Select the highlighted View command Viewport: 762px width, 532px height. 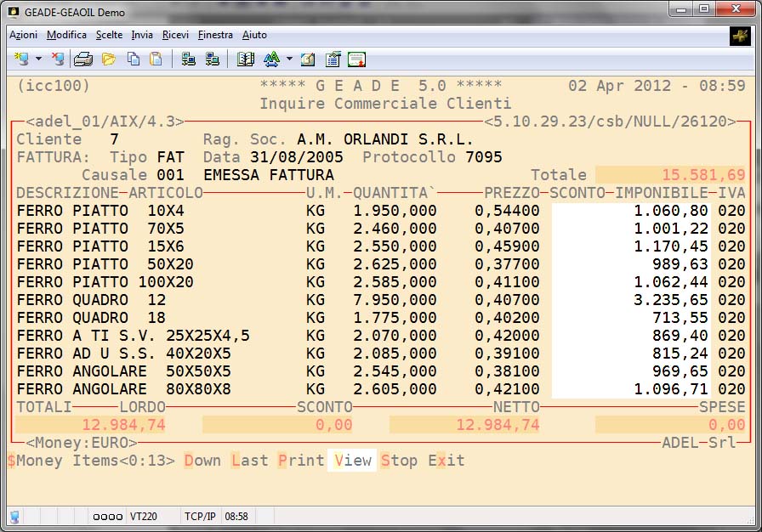coord(353,461)
